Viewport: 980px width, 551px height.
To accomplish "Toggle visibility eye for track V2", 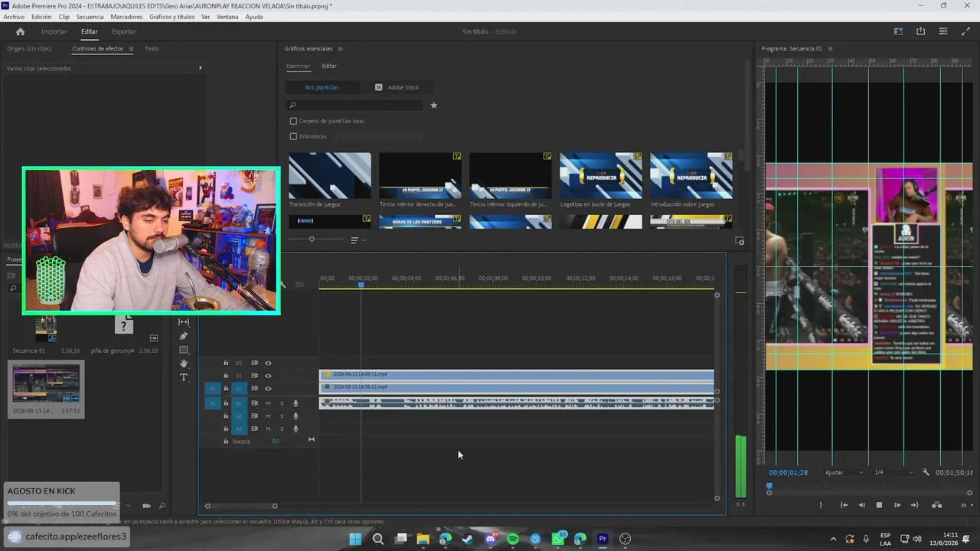I will [x=268, y=376].
